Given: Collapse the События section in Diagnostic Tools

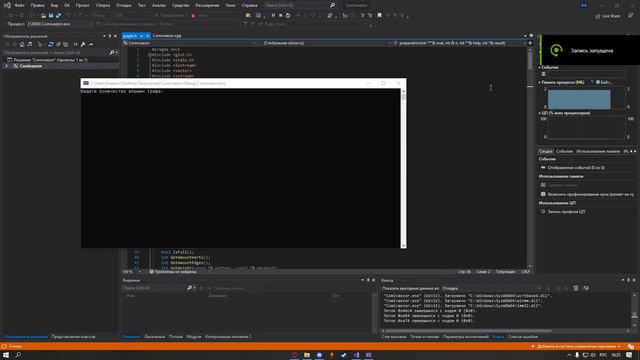Looking at the screenshot, I should [539, 67].
